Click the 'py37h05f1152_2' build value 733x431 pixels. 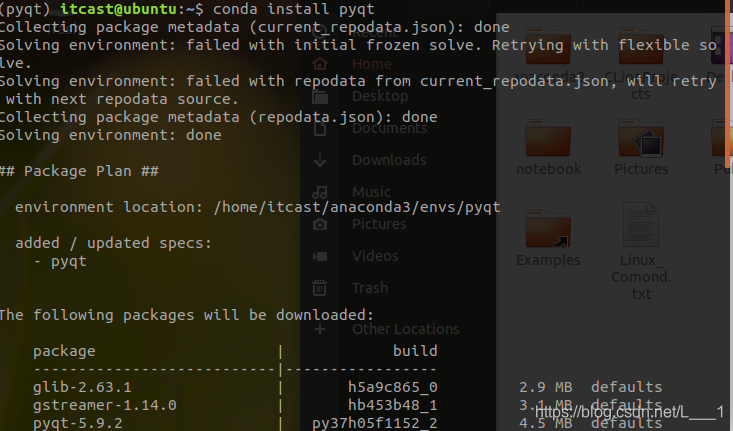pyautogui.click(x=375, y=423)
